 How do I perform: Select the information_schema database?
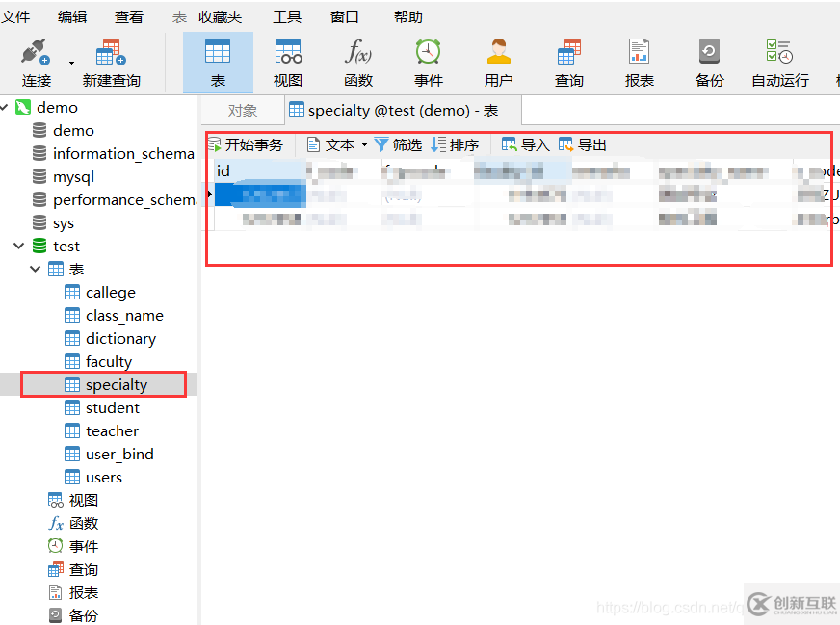pyautogui.click(x=123, y=153)
